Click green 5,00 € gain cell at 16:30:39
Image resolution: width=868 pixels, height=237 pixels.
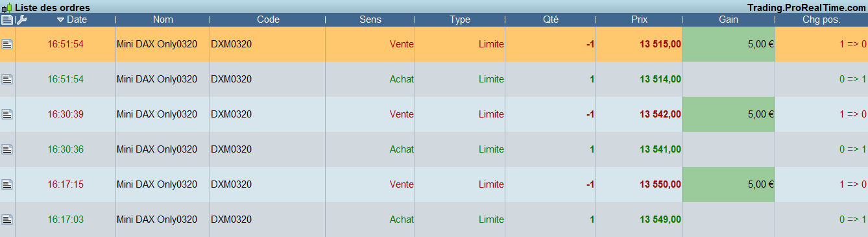(729, 114)
